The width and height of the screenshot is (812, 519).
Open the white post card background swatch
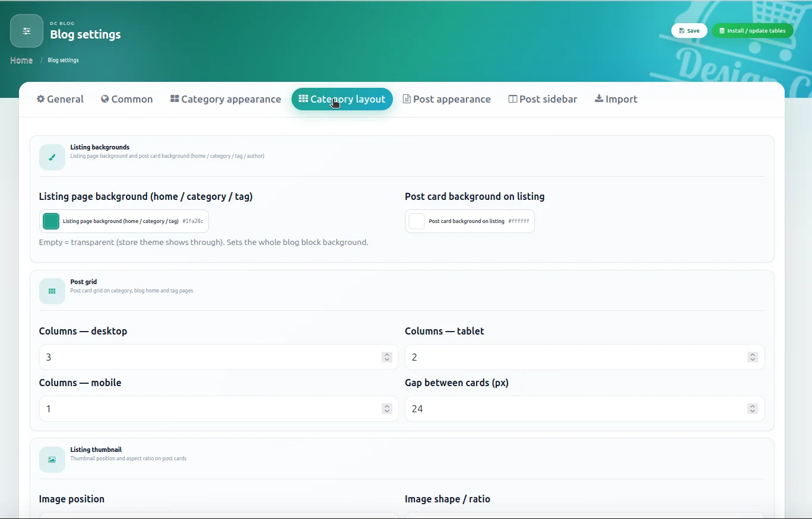(x=417, y=221)
